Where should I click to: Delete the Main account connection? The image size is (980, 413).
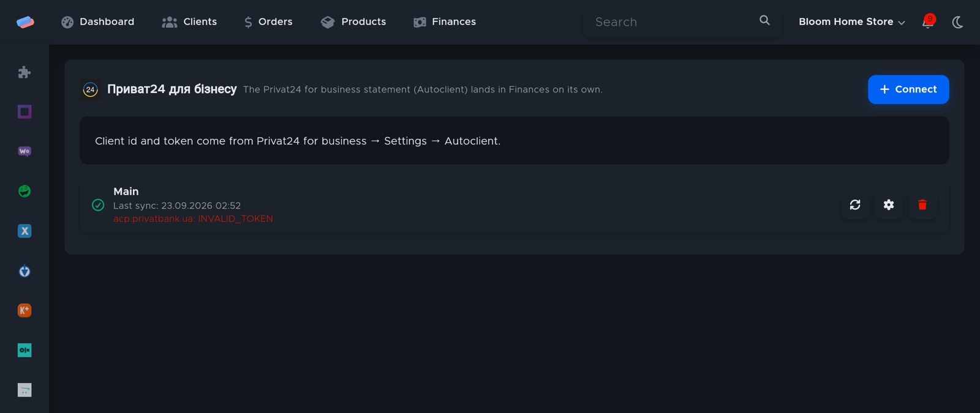(x=922, y=205)
